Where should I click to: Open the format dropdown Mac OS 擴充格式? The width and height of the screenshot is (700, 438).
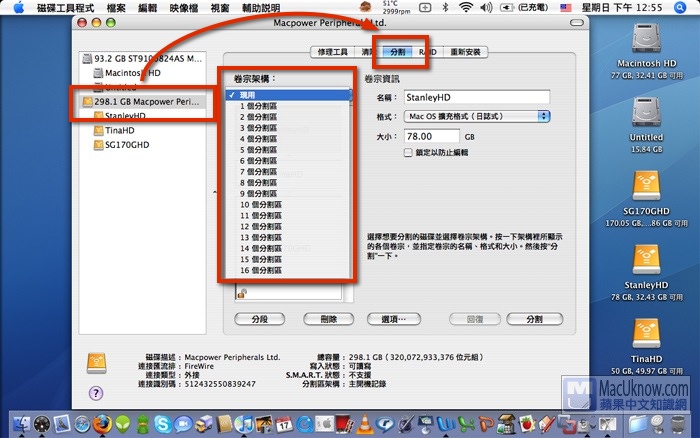coord(477,117)
